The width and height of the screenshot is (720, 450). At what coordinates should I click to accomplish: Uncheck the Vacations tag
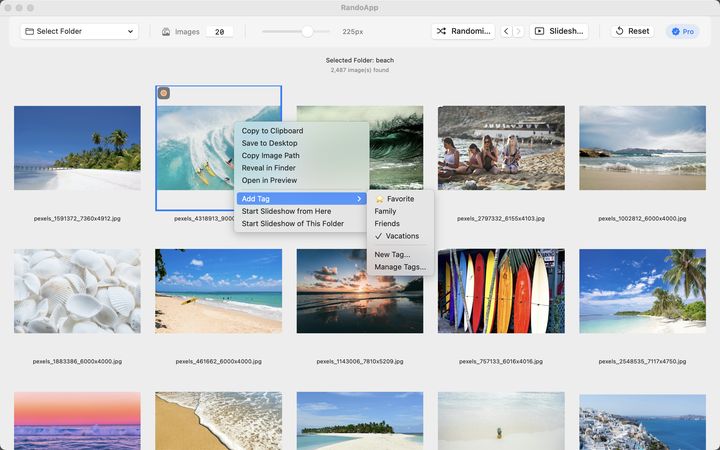coord(402,236)
